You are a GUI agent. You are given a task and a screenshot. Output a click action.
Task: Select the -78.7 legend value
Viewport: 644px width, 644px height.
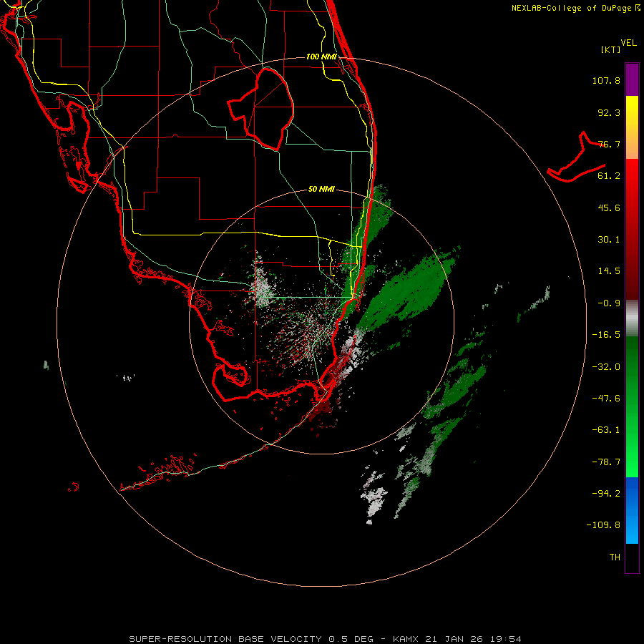click(x=606, y=462)
